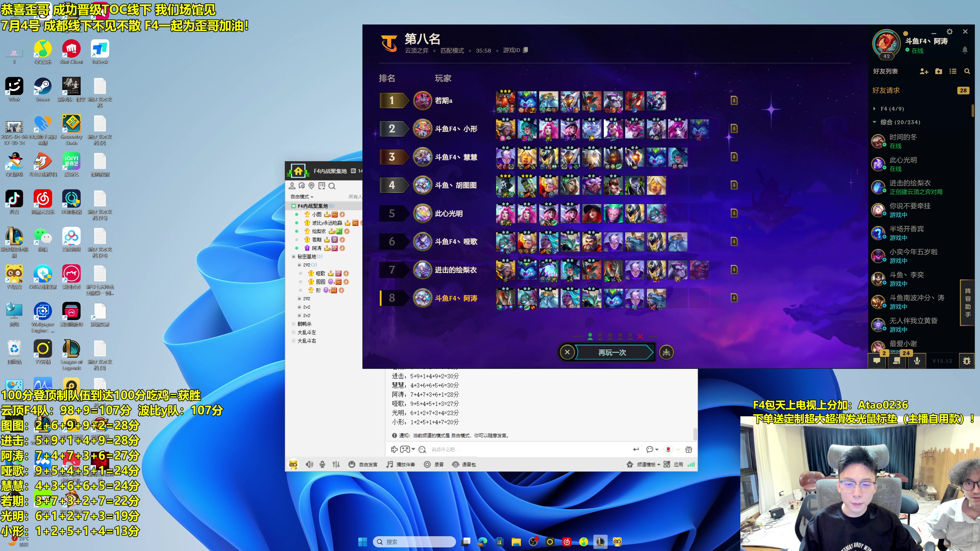This screenshot has width=980, height=551.
Task: Collapse the 2V2 (3) sub-channel
Action: [x=299, y=265]
